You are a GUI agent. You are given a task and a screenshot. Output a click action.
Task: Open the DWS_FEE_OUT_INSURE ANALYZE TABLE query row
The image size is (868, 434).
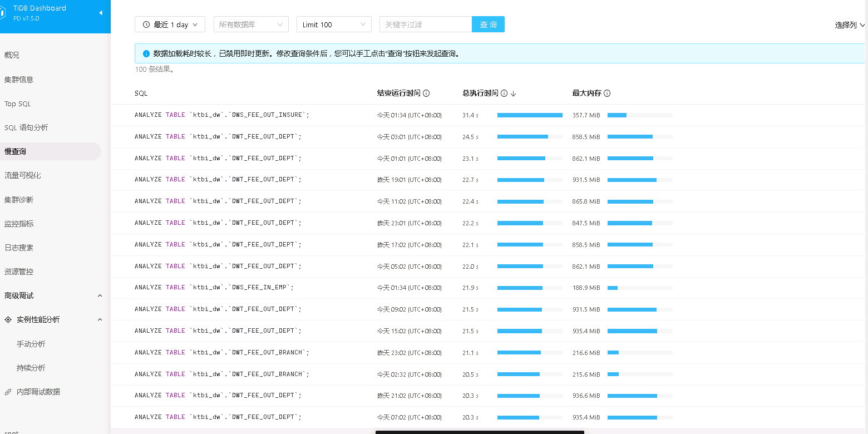pyautogui.click(x=221, y=115)
